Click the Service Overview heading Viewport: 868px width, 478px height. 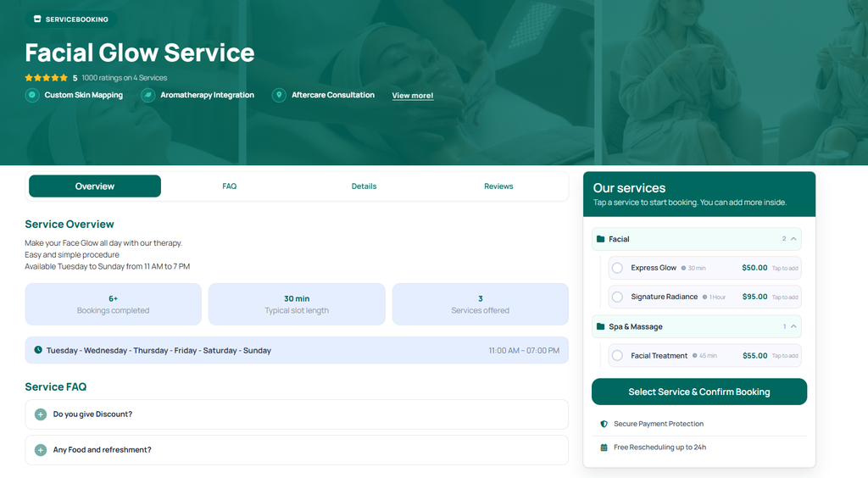click(x=70, y=224)
